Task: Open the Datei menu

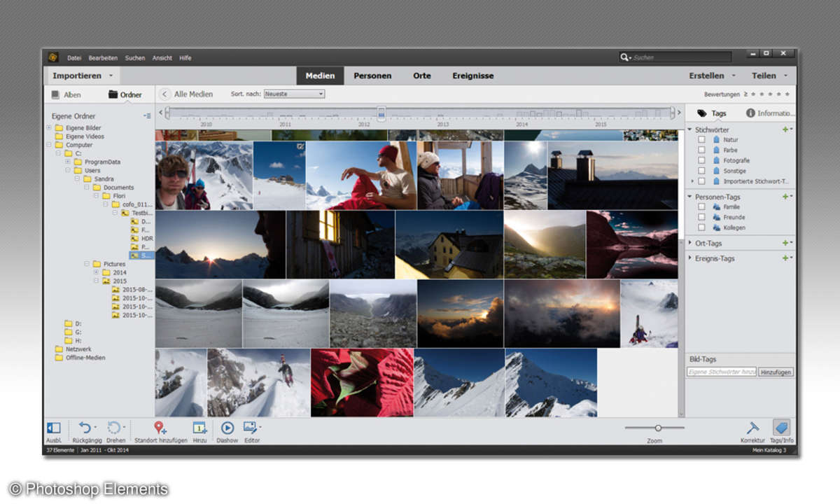Action: (x=74, y=58)
